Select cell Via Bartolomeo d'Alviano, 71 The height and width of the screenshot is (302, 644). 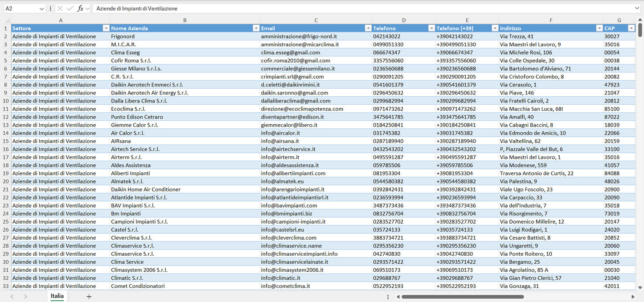click(x=551, y=69)
